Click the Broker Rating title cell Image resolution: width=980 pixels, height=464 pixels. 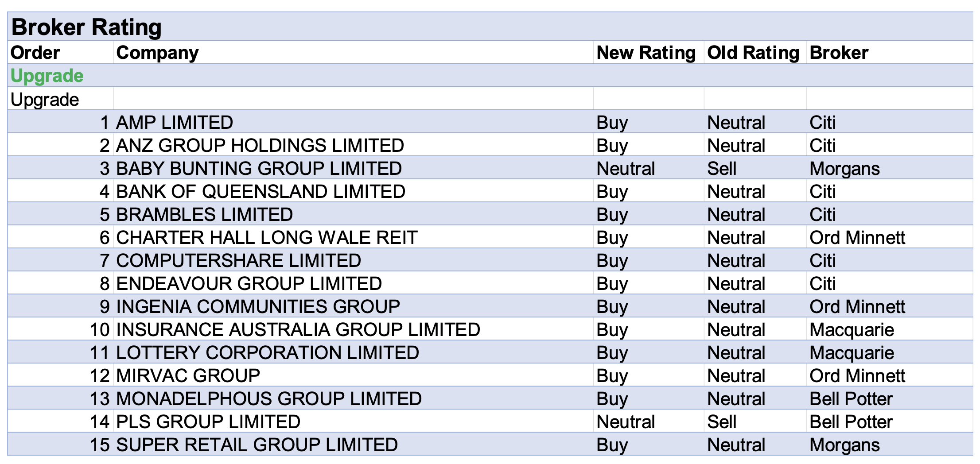point(87,27)
